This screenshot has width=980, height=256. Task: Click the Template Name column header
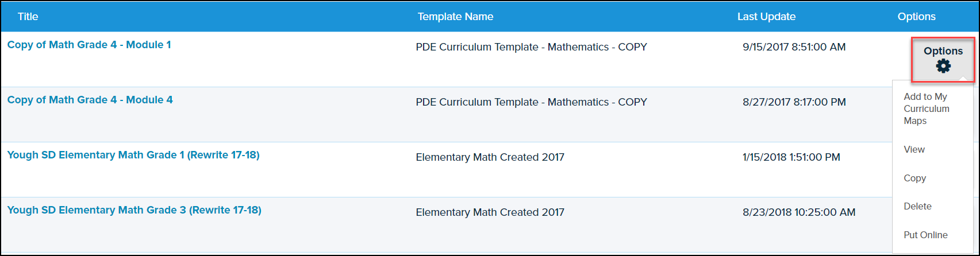tap(455, 17)
